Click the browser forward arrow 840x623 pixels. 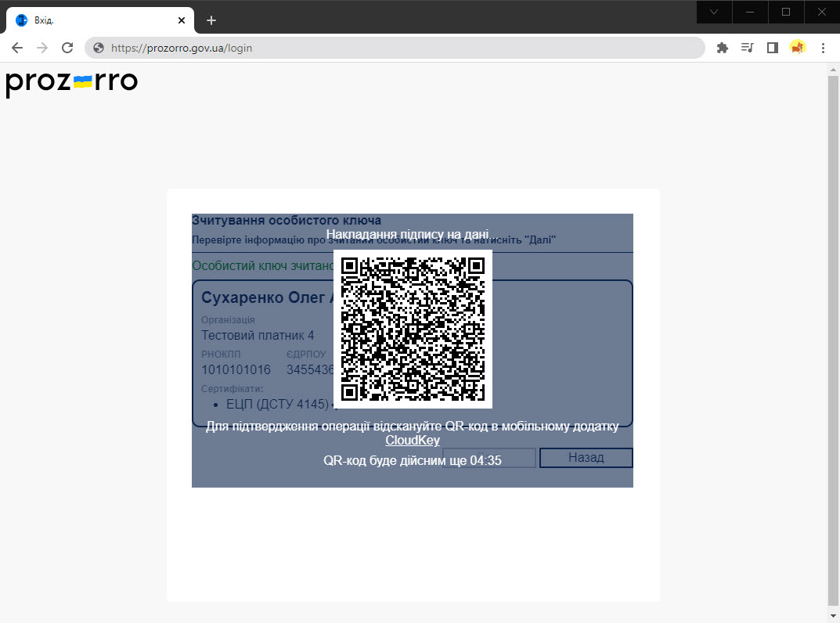click(x=42, y=49)
